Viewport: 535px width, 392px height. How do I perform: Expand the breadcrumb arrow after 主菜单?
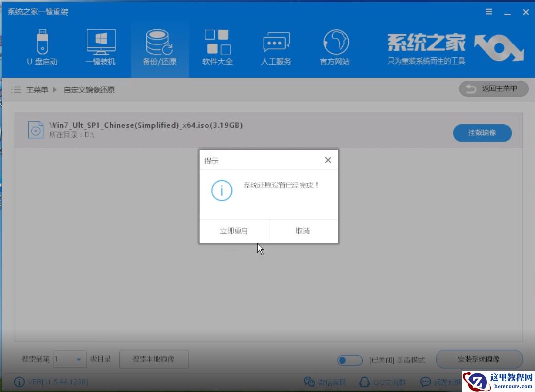pyautogui.click(x=55, y=89)
